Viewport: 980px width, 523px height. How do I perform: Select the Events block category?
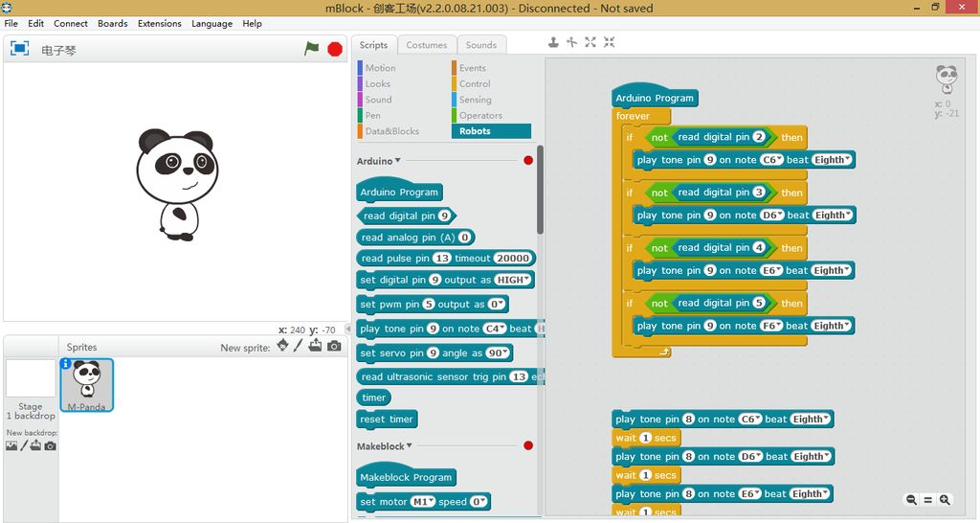click(473, 68)
